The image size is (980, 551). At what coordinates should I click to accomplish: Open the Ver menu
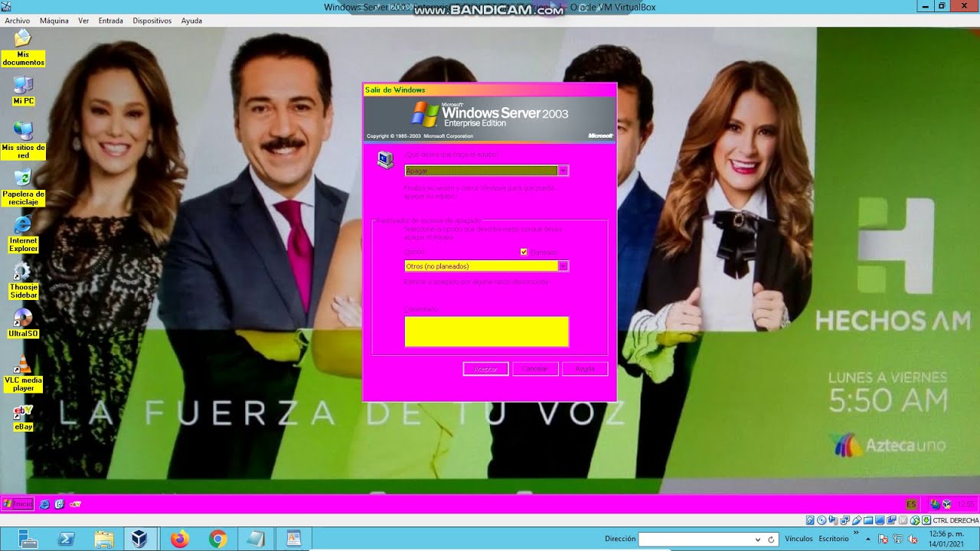(83, 21)
